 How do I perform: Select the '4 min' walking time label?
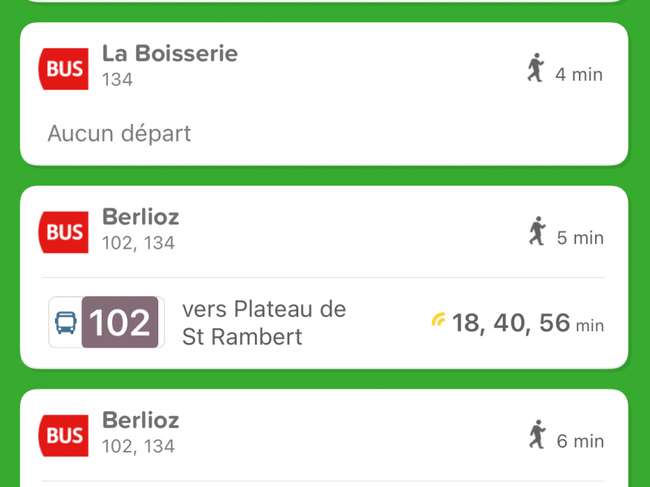(x=579, y=75)
